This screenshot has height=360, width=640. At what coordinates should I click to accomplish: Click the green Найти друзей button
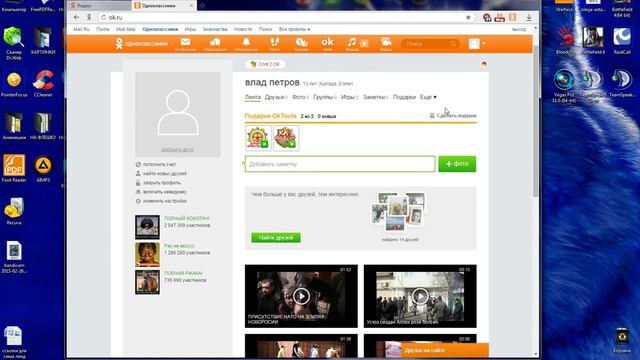(276, 238)
